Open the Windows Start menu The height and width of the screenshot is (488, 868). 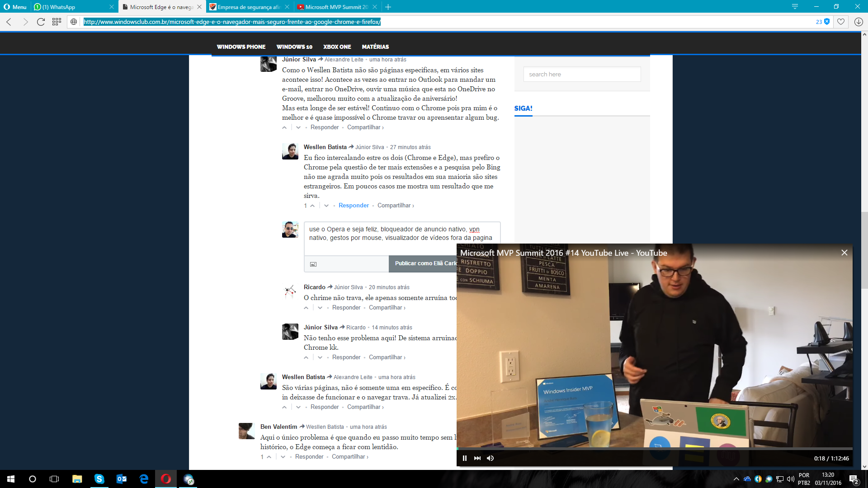11,479
